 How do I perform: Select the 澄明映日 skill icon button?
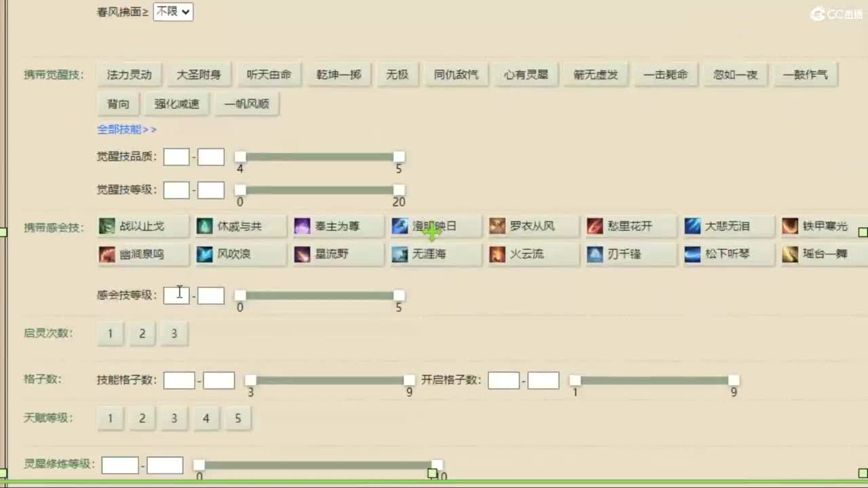(x=436, y=226)
